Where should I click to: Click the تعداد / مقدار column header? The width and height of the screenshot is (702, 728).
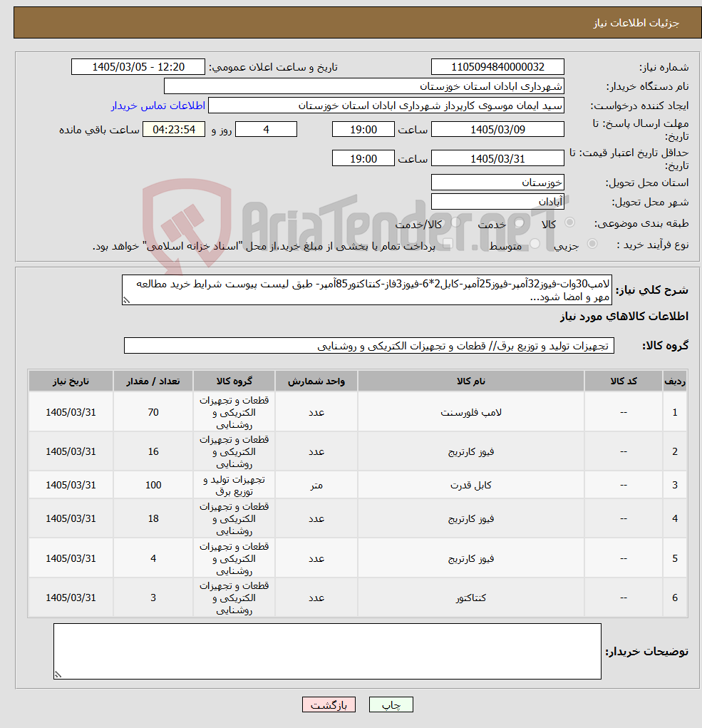pyautogui.click(x=153, y=381)
